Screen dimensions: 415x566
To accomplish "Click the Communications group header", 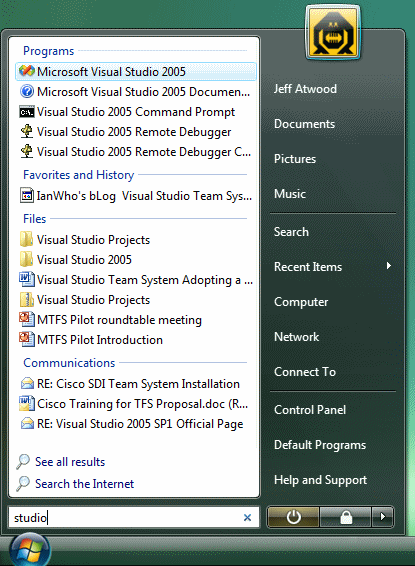I will [x=69, y=363].
